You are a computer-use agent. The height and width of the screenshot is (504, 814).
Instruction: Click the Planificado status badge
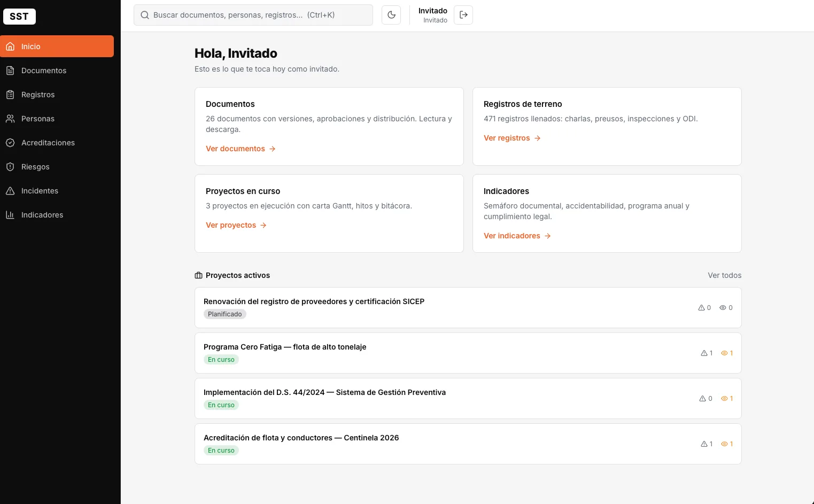[x=225, y=314]
